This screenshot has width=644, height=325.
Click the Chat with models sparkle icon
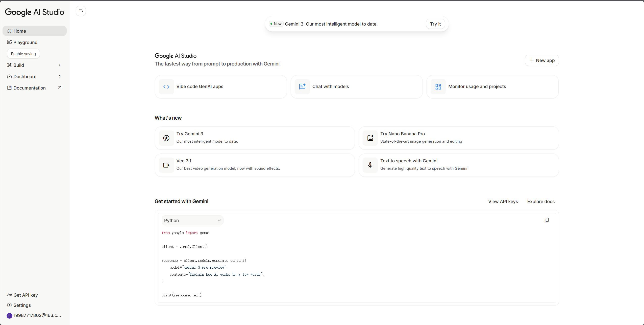(x=302, y=87)
